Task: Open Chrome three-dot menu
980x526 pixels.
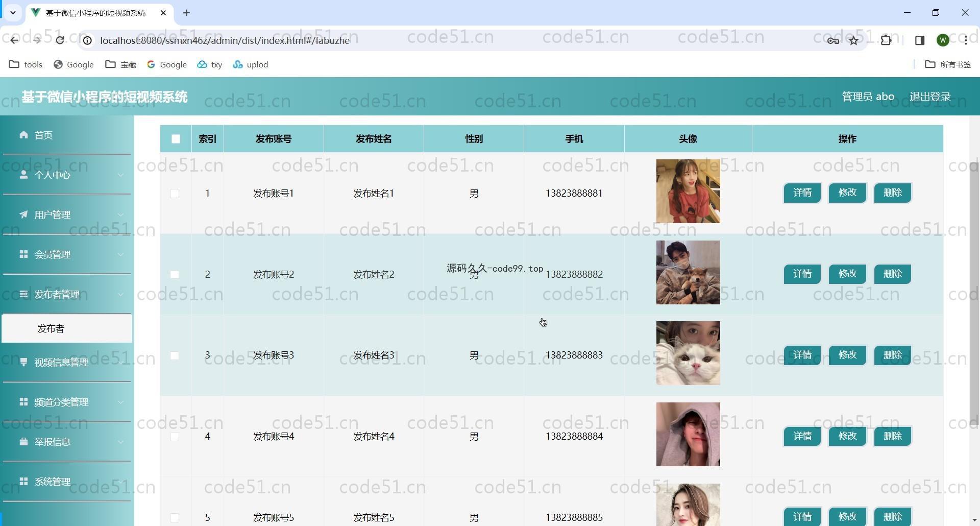Action: tap(966, 40)
